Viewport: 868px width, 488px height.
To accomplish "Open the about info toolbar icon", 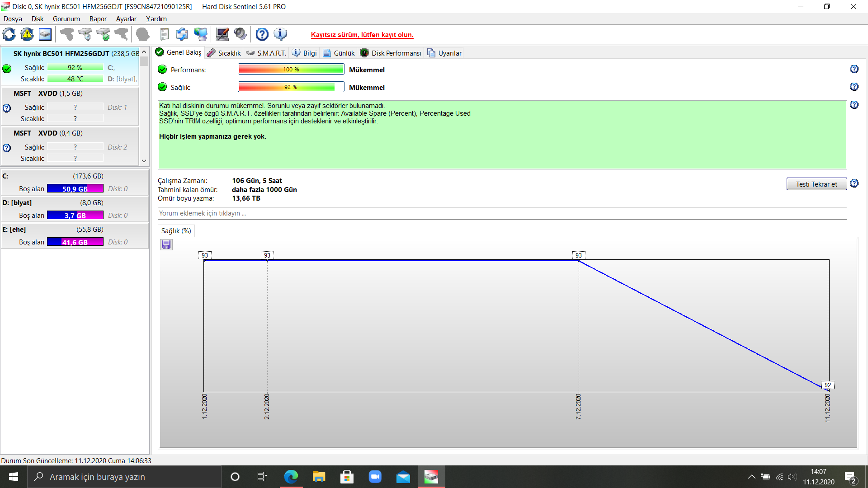I will point(280,34).
